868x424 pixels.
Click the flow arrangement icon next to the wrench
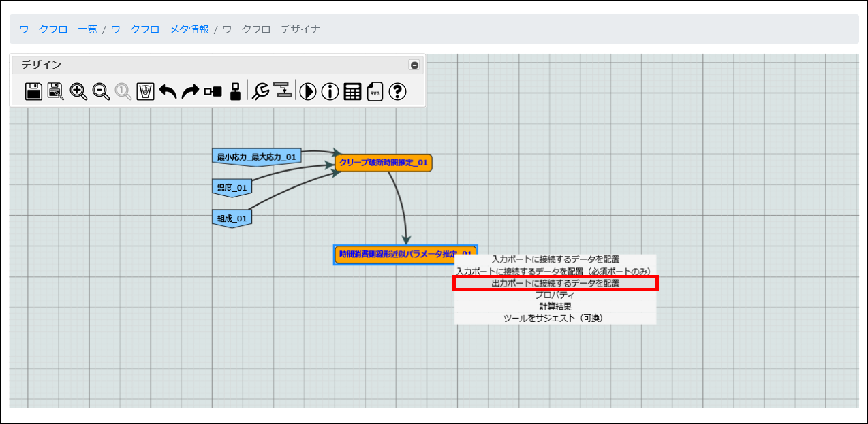283,91
